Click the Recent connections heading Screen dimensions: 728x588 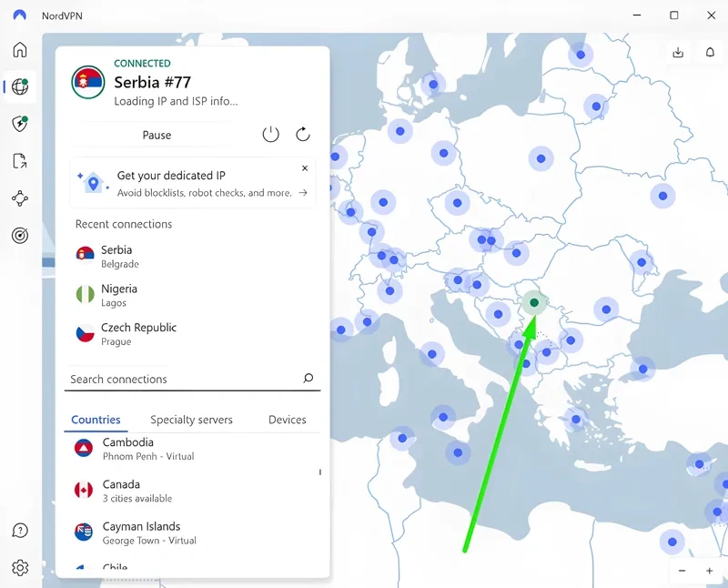point(124,224)
